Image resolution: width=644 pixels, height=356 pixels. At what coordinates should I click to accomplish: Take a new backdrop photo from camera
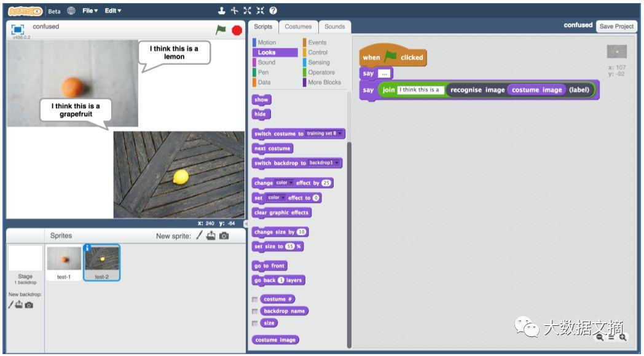coord(29,305)
